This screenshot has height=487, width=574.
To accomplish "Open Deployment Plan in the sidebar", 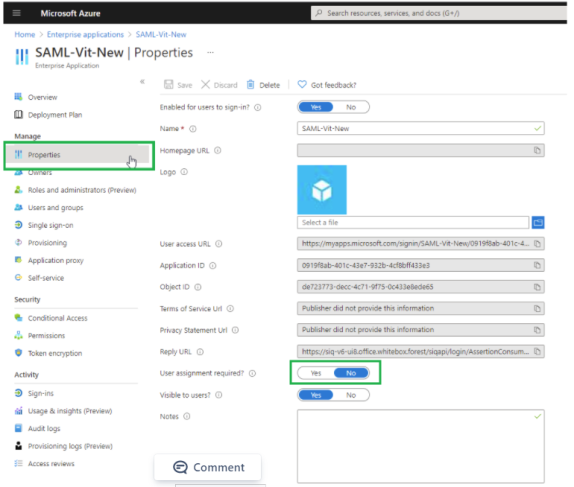I will pyautogui.click(x=48, y=115).
